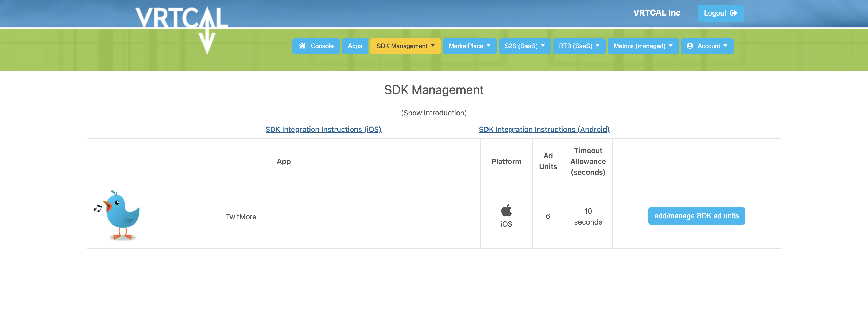Expand the Metrics (managed) dropdown

(643, 46)
